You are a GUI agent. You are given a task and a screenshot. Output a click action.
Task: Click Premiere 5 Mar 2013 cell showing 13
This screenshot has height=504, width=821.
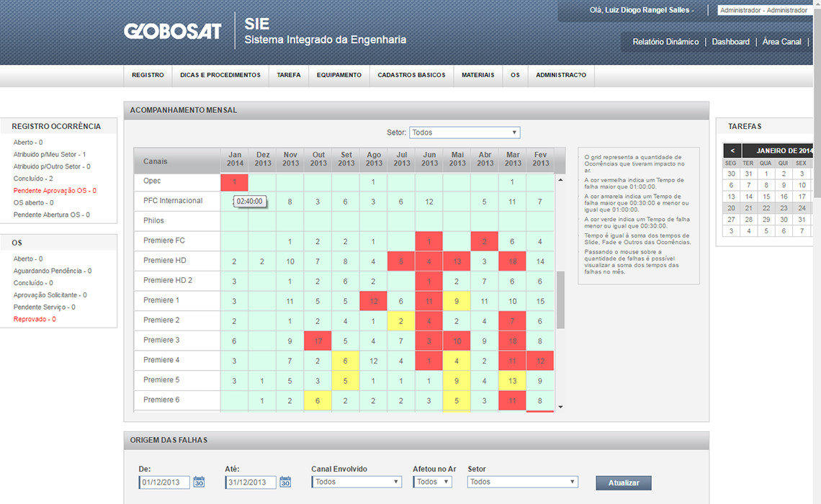pos(512,380)
